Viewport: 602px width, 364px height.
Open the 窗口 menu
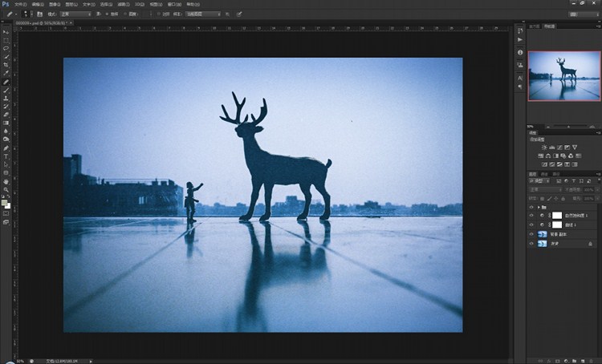point(174,4)
